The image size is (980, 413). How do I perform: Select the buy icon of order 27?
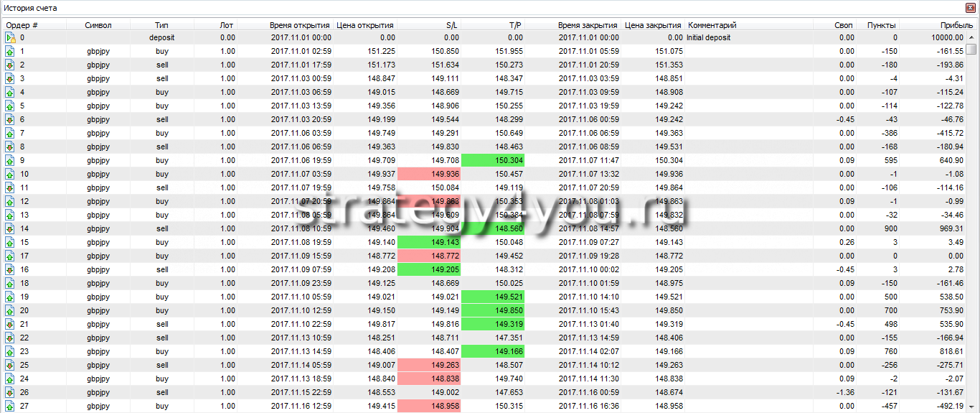(x=10, y=407)
